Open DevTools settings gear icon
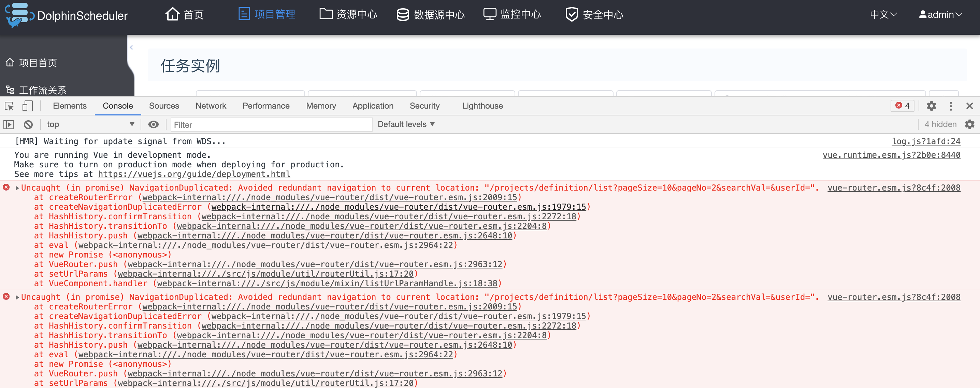This screenshot has width=980, height=388. click(931, 106)
